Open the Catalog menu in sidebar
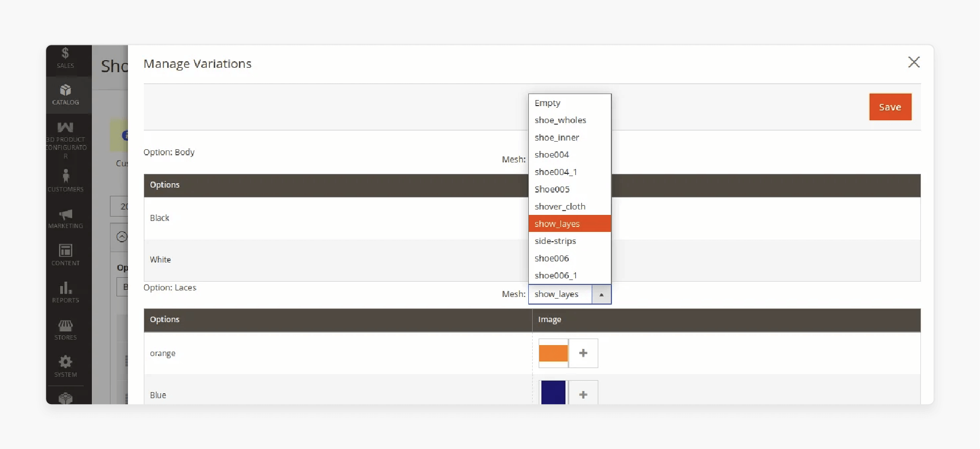980x449 pixels. 66,95
